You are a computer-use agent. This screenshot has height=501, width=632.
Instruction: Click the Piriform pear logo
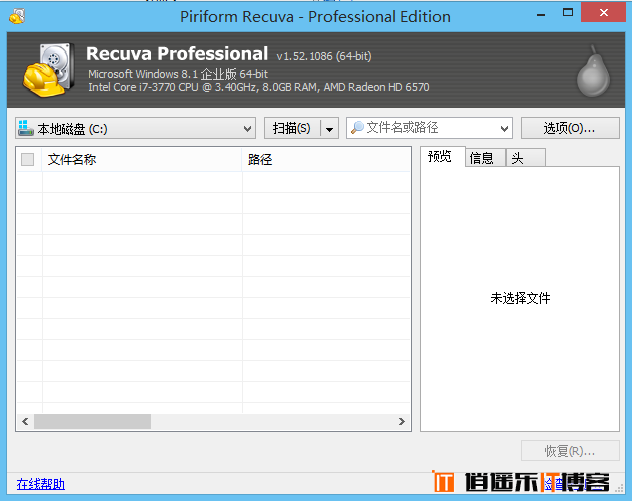[593, 71]
